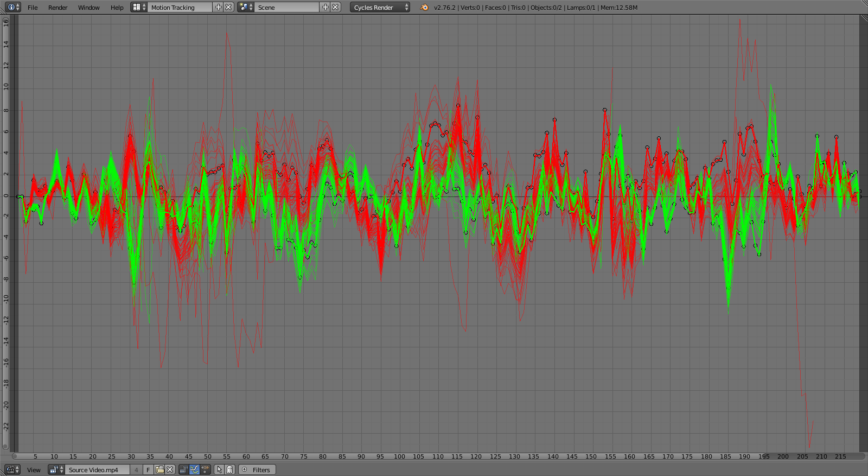Switch to Dopesheet view mode
The image size is (868, 476).
[205, 470]
